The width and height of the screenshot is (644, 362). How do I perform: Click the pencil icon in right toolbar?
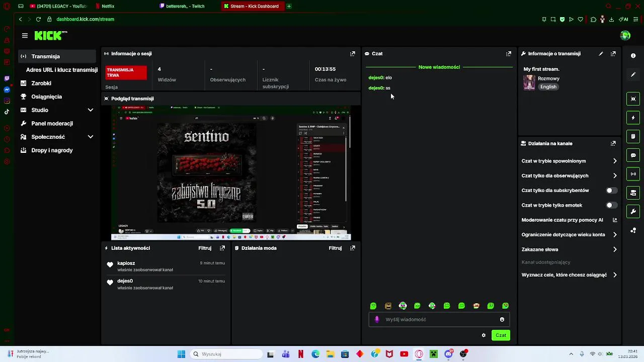tap(633, 74)
